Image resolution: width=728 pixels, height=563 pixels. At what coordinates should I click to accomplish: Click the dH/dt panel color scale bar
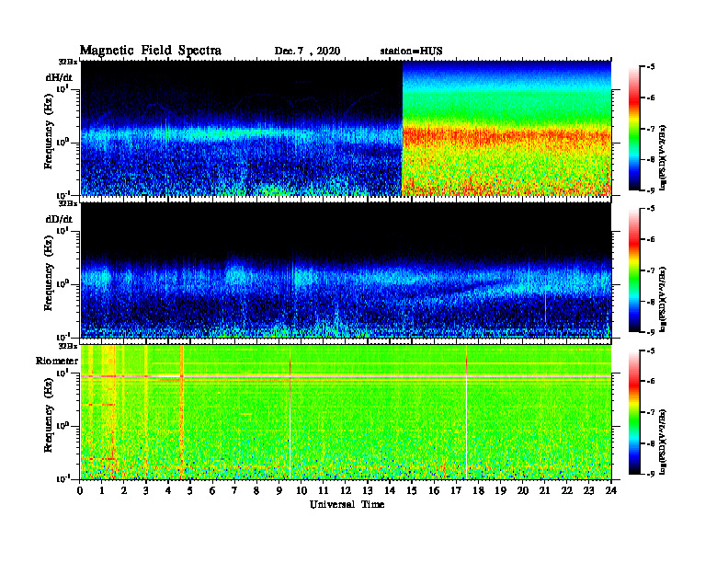tap(633, 129)
